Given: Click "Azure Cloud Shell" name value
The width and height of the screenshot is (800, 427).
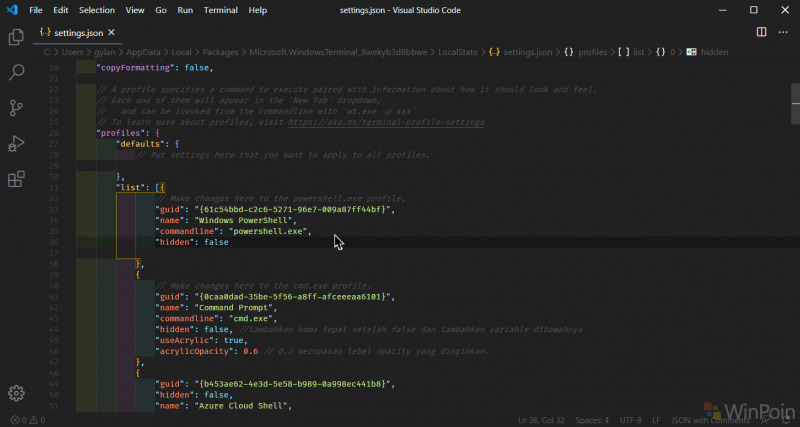Looking at the screenshot, I should pos(240,406).
